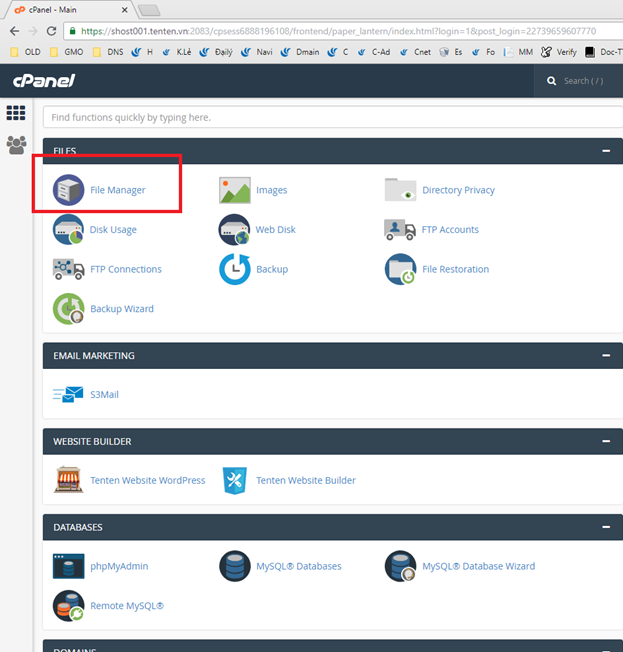Open the GMO bookmarks folder
This screenshot has height=652, width=623.
click(x=67, y=52)
